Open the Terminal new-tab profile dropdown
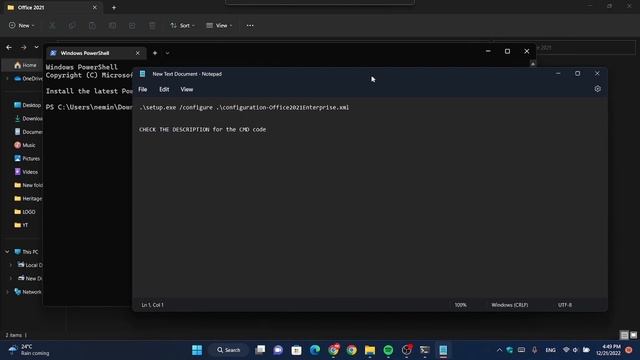 (167, 53)
